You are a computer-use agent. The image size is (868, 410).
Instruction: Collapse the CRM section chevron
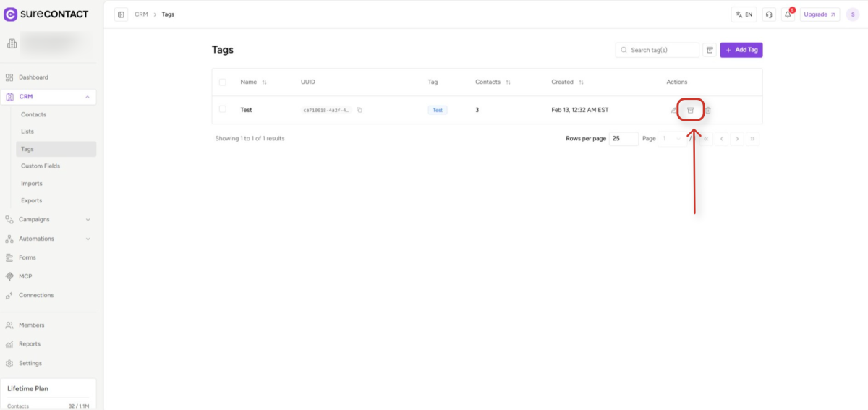pos(88,97)
